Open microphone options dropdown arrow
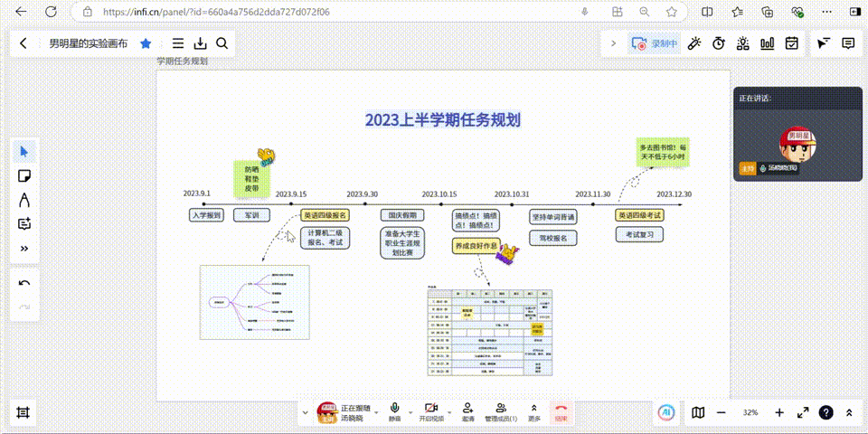This screenshot has width=868, height=434. (x=410, y=412)
